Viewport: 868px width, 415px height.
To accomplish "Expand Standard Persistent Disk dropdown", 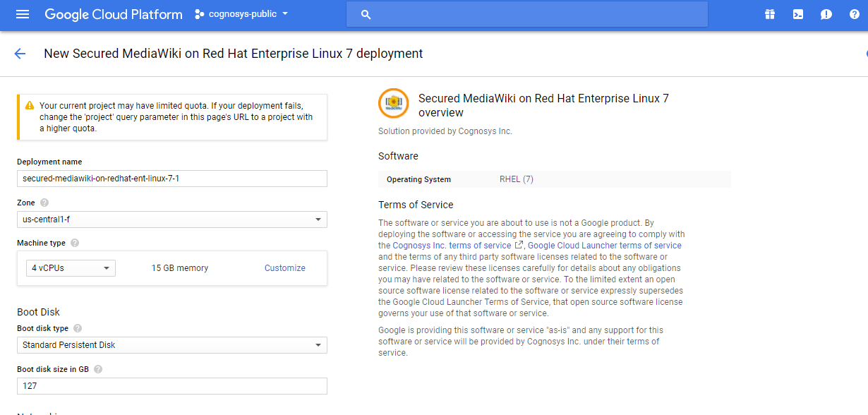I will [x=172, y=345].
